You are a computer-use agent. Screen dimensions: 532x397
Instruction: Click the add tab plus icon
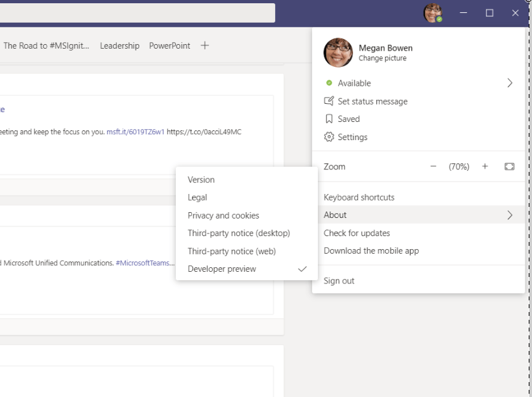[205, 45]
